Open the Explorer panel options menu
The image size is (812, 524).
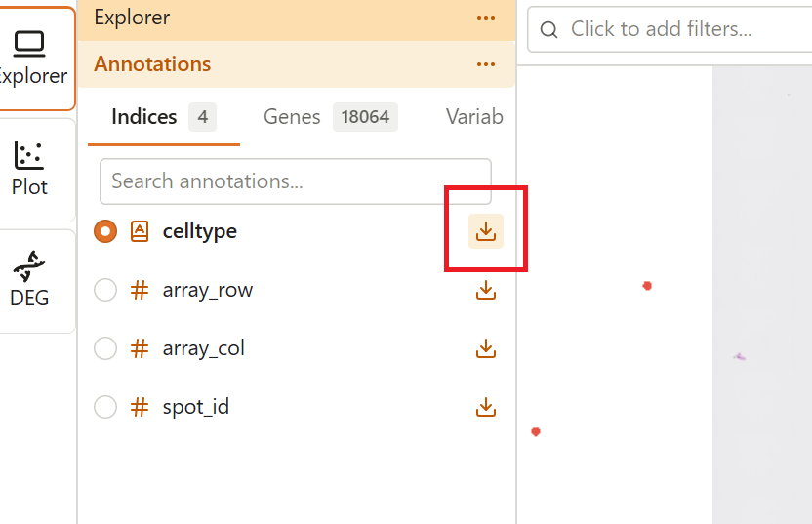coord(486,18)
